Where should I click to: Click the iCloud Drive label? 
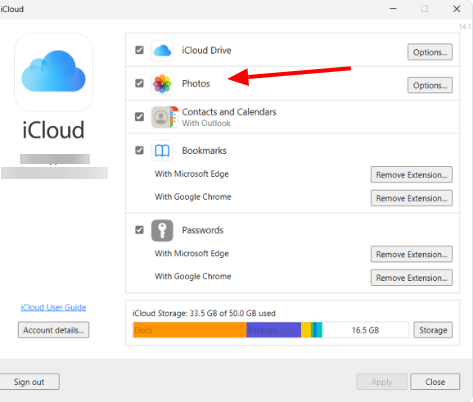coord(206,50)
